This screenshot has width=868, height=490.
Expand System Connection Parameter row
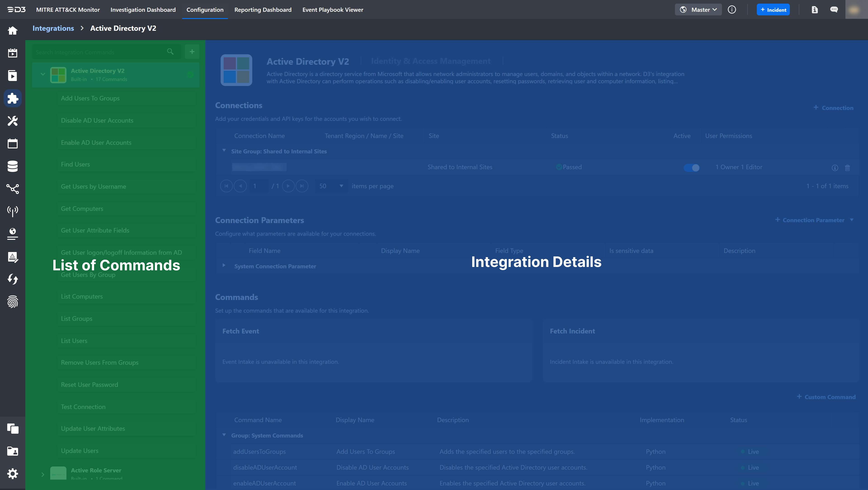(x=224, y=266)
